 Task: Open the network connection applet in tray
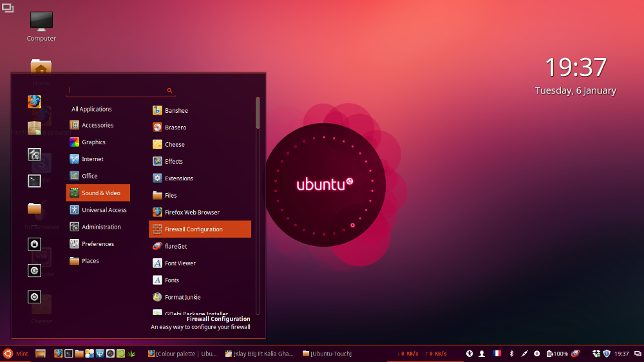pos(524,354)
